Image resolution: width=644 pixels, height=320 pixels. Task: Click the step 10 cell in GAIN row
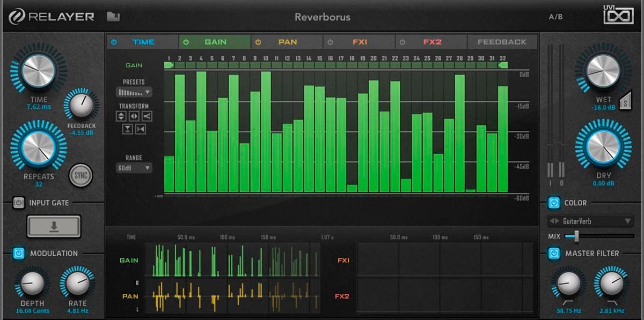tap(266, 65)
